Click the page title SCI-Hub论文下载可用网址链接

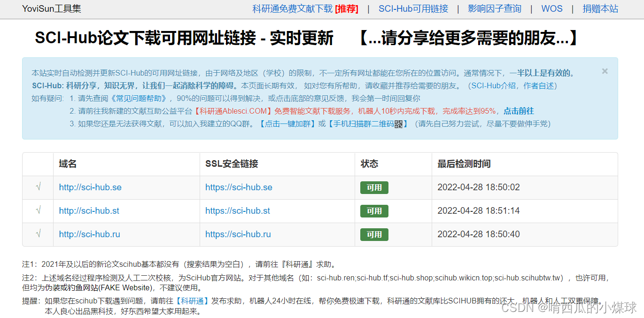[146, 39]
